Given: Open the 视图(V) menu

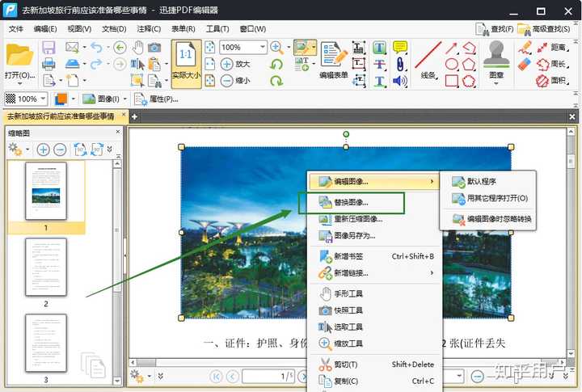Looking at the screenshot, I should (x=79, y=29).
